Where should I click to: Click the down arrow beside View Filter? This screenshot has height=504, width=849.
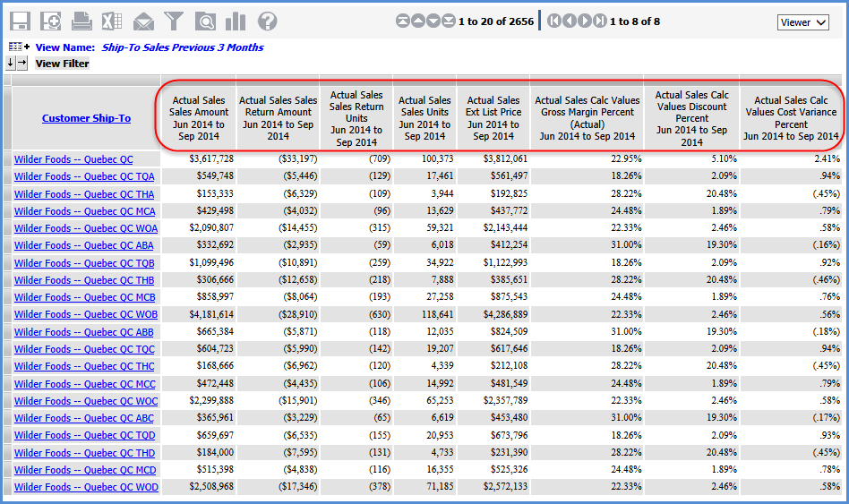pyautogui.click(x=11, y=63)
